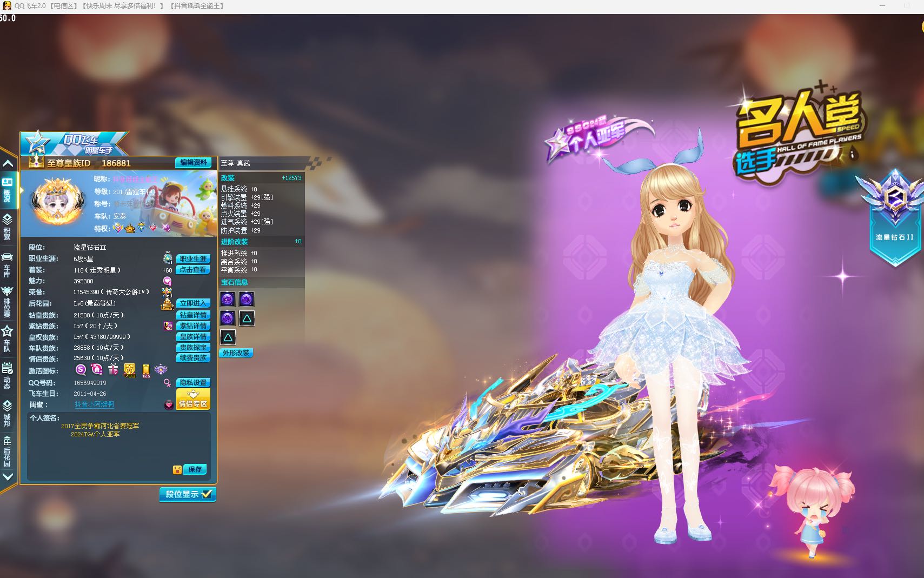This screenshot has width=924, height=578.
Task: Click the golden crown 特权 icon
Action: (130, 228)
